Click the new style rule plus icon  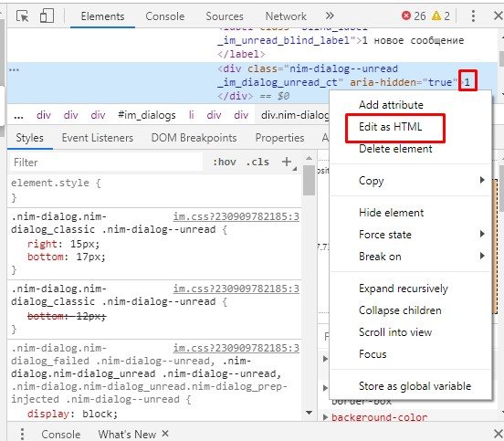[287, 162]
